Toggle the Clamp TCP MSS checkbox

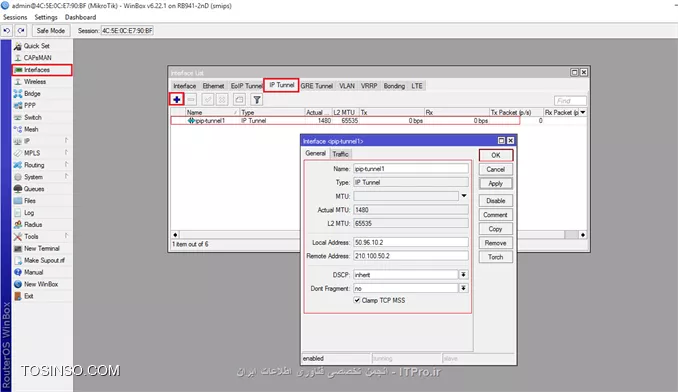click(x=357, y=300)
